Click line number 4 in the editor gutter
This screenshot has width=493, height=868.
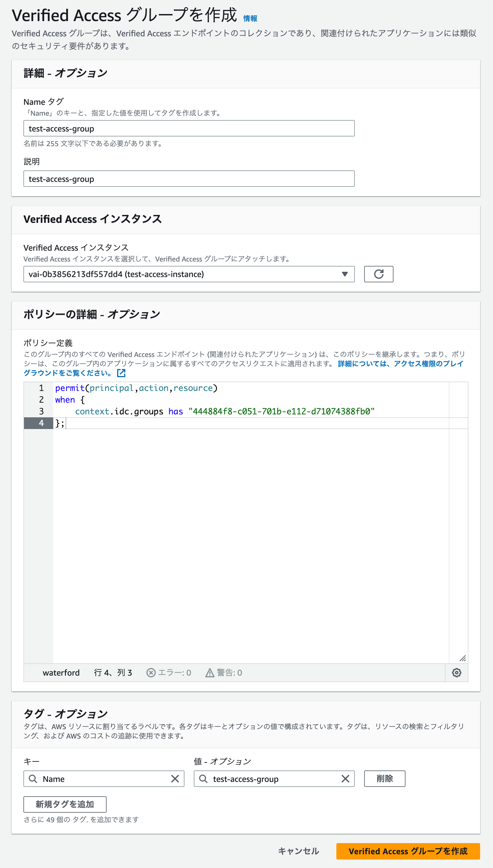[41, 423]
